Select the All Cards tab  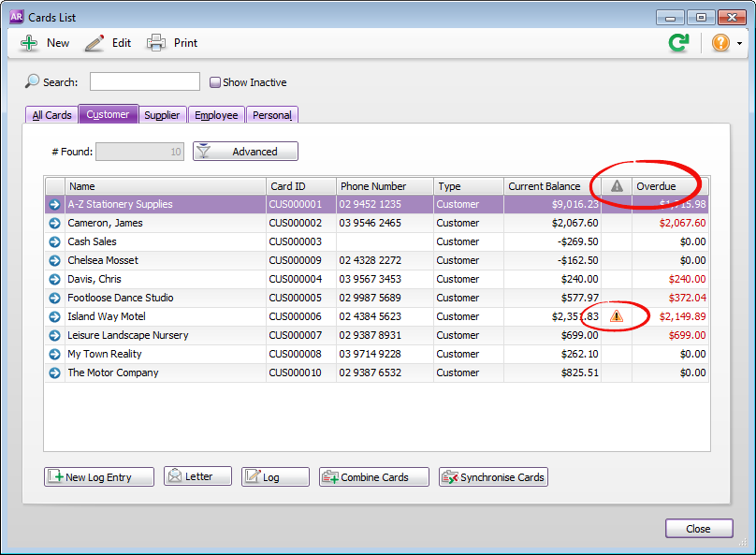51,114
